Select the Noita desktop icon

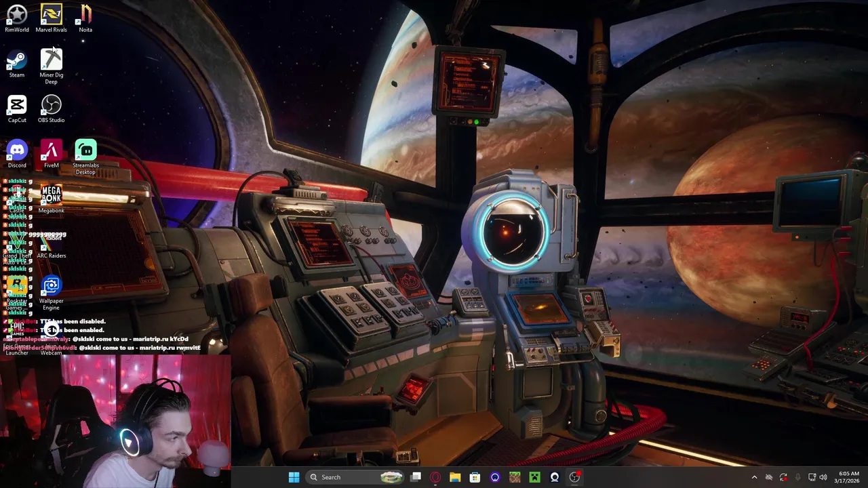pyautogui.click(x=85, y=18)
